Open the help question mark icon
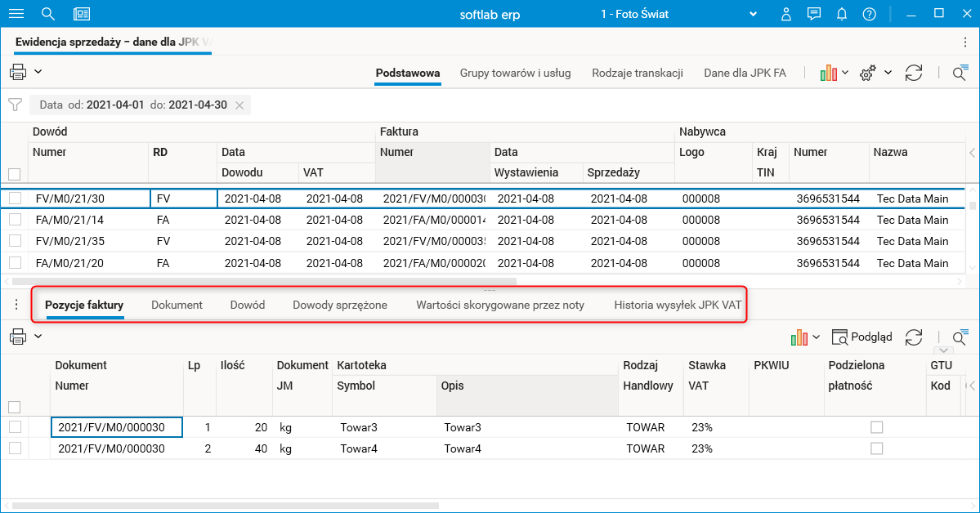 tap(870, 14)
